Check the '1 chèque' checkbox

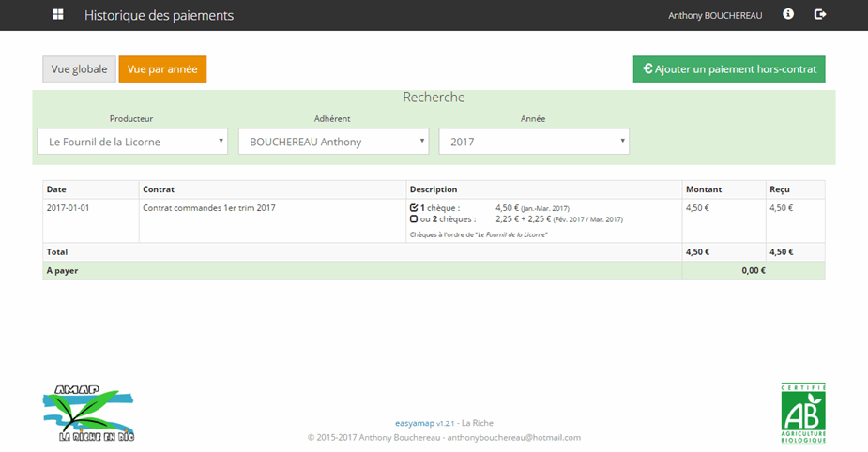(x=414, y=207)
